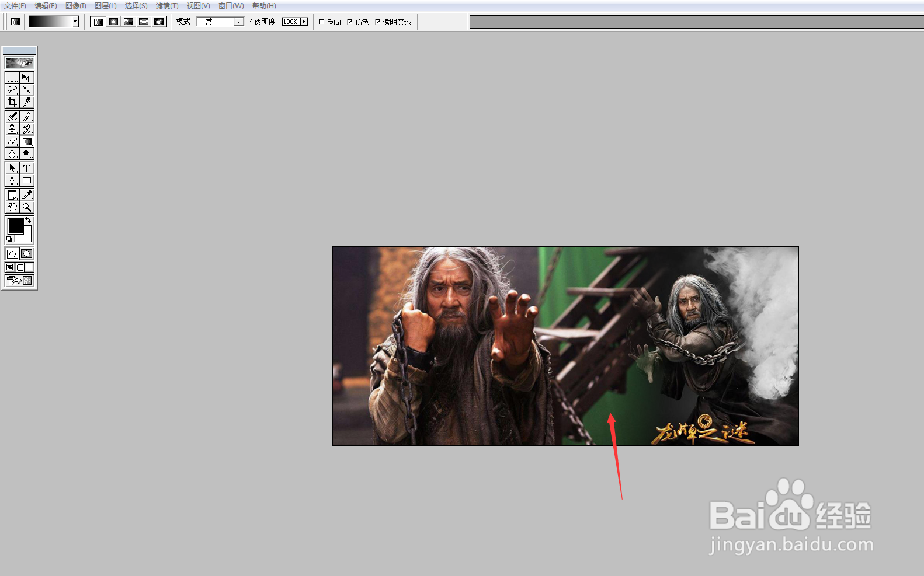Open the 选择(S) menu
Viewport: 924px width, 576px height.
pos(136,6)
